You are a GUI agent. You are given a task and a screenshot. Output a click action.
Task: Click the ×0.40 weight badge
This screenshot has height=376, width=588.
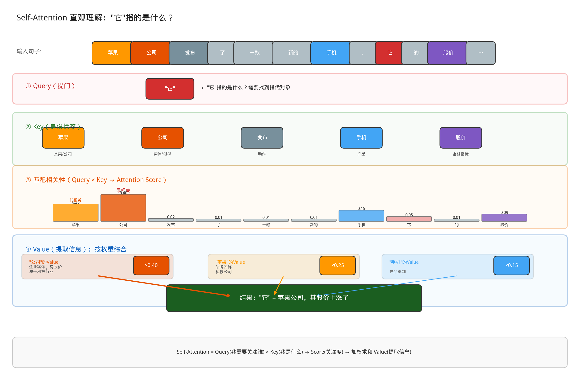tap(151, 265)
